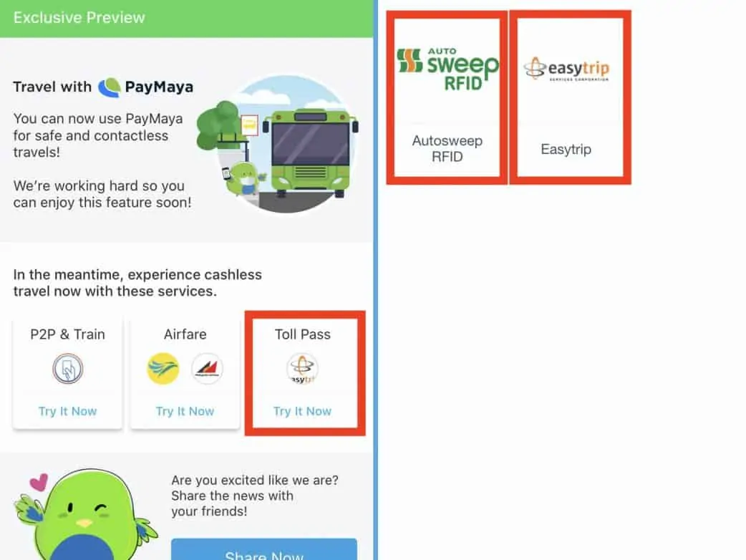Screen dimensions: 746x560
Task: Click the Exclusive Preview header banner
Action: [186, 18]
